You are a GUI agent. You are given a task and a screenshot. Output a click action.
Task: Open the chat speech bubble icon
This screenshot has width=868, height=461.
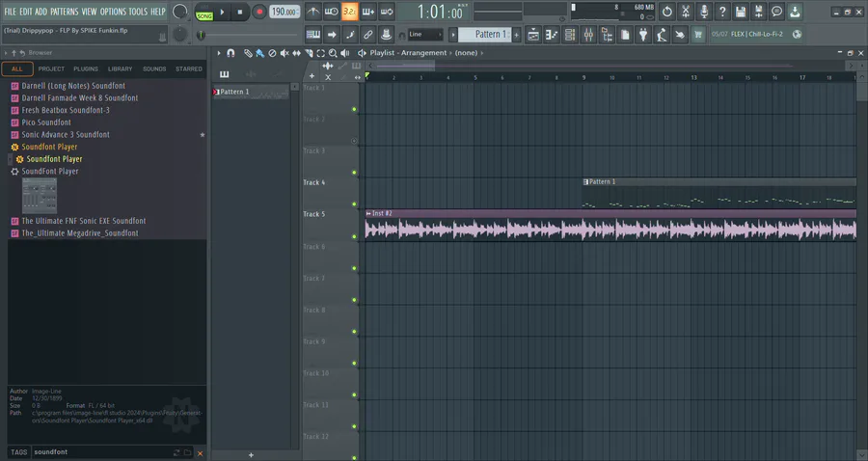776,11
